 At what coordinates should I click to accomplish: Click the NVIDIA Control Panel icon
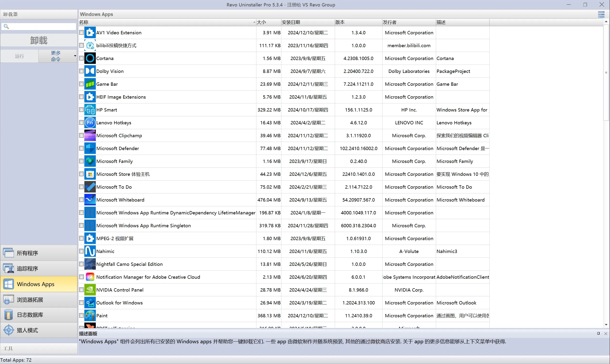[x=90, y=290]
